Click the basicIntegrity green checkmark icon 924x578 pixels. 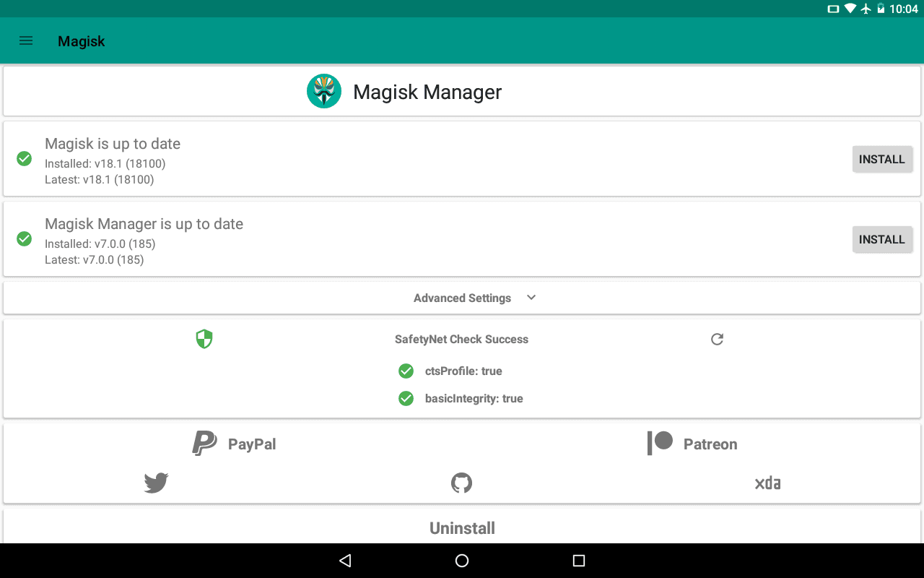[406, 398]
